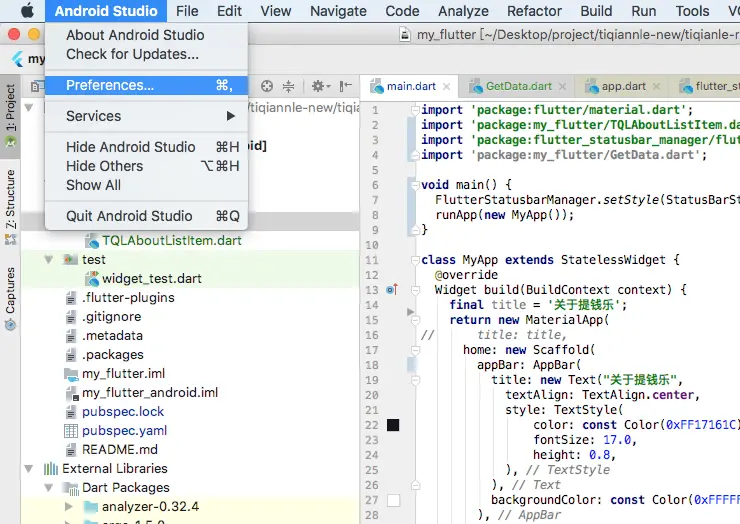Open the Apple menu
This screenshot has width=740, height=524.
point(27,10)
